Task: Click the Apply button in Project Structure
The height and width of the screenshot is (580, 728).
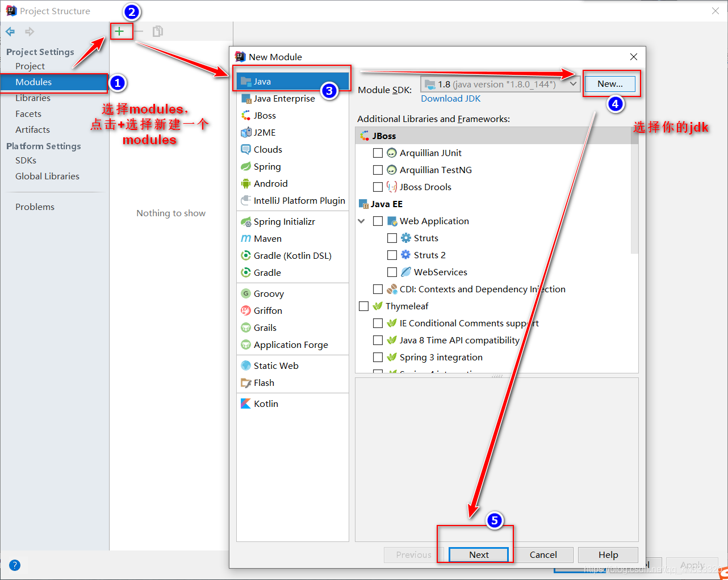Action: pos(693,566)
